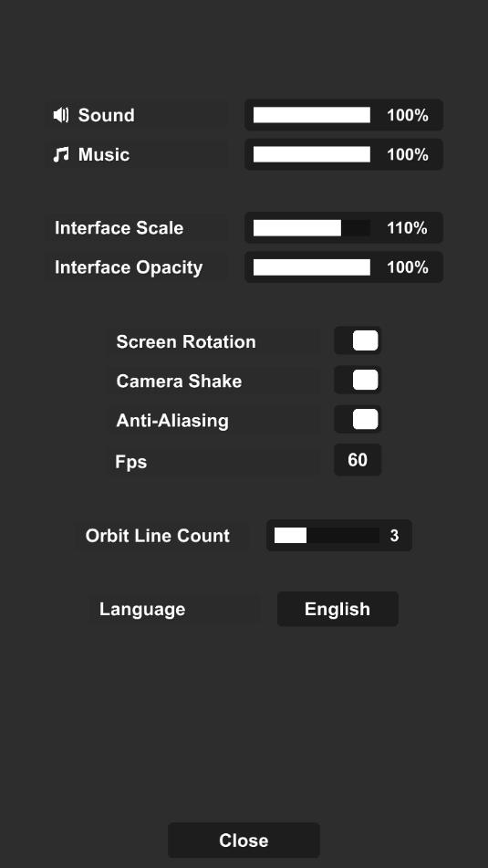488x868 pixels.
Task: Adjust the Interface Opacity slider
Action: coord(312,267)
